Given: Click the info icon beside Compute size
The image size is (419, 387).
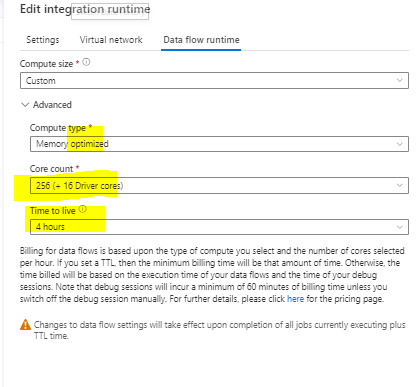Looking at the screenshot, I should point(86,62).
